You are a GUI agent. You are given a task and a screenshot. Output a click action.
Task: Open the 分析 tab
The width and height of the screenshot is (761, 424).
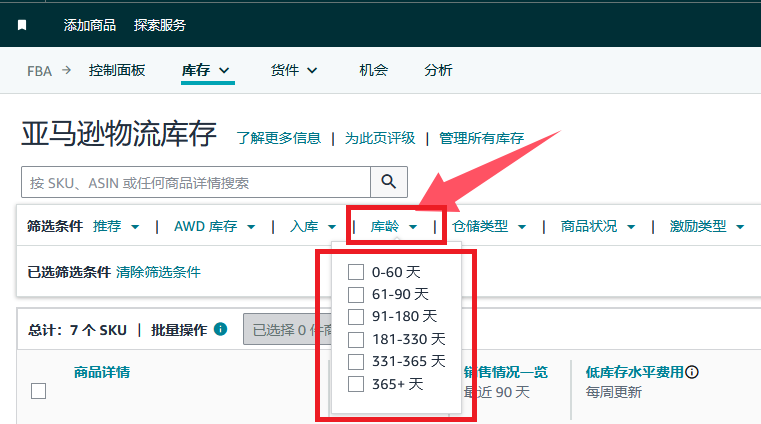(x=438, y=71)
